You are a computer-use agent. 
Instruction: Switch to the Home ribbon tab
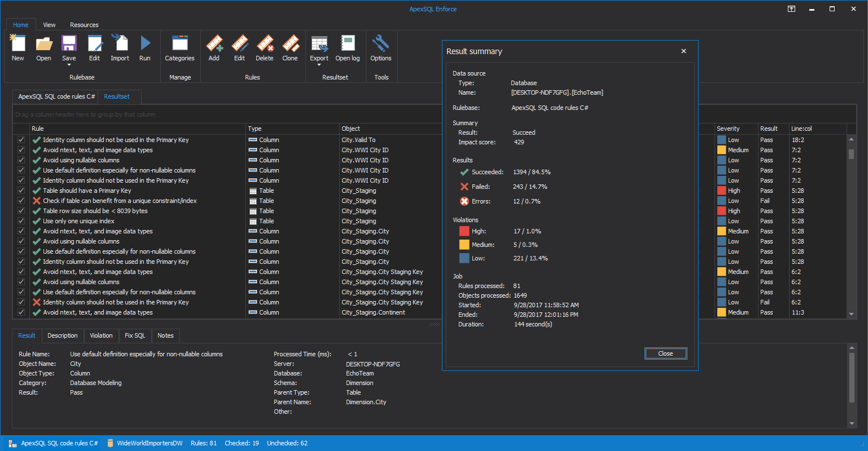click(x=21, y=25)
